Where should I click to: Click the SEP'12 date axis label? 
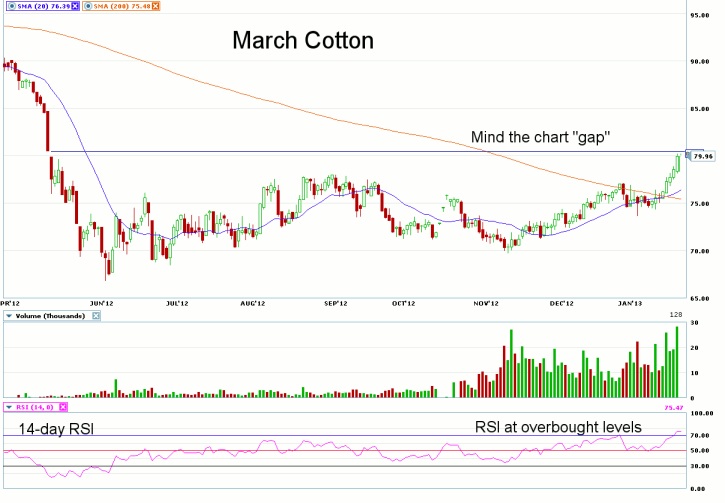[336, 304]
